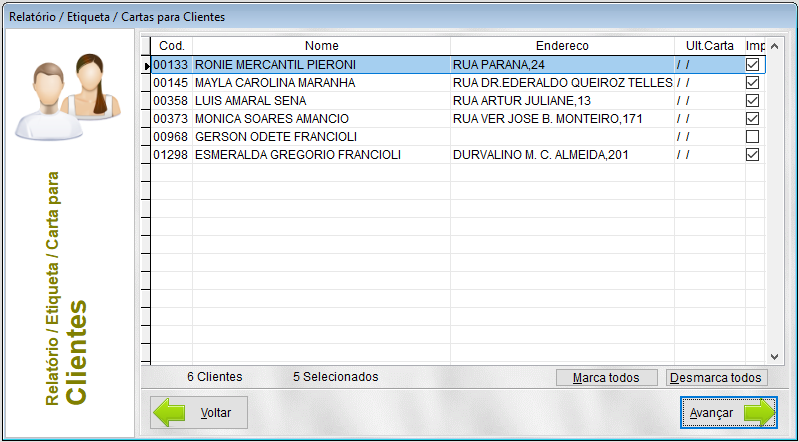Click the Ult.Carta column header
Viewport: 799px width, 442px height.
(709, 46)
